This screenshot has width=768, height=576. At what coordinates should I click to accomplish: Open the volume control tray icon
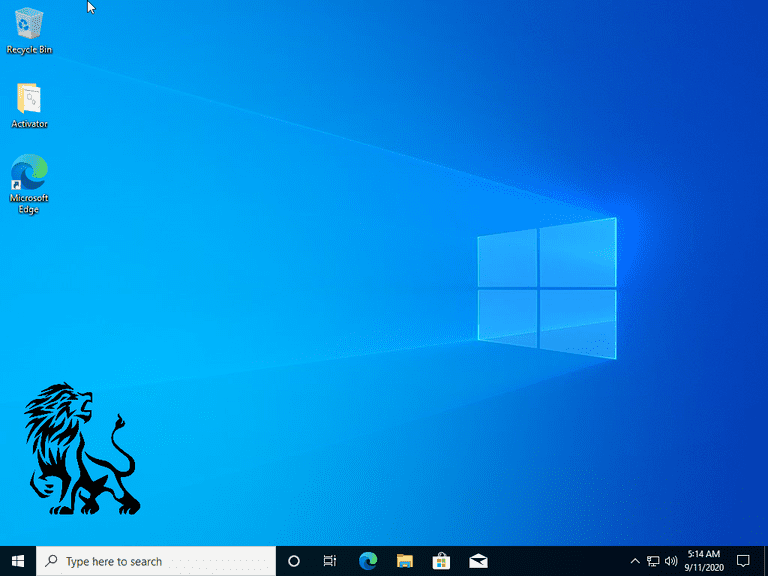[671, 561]
